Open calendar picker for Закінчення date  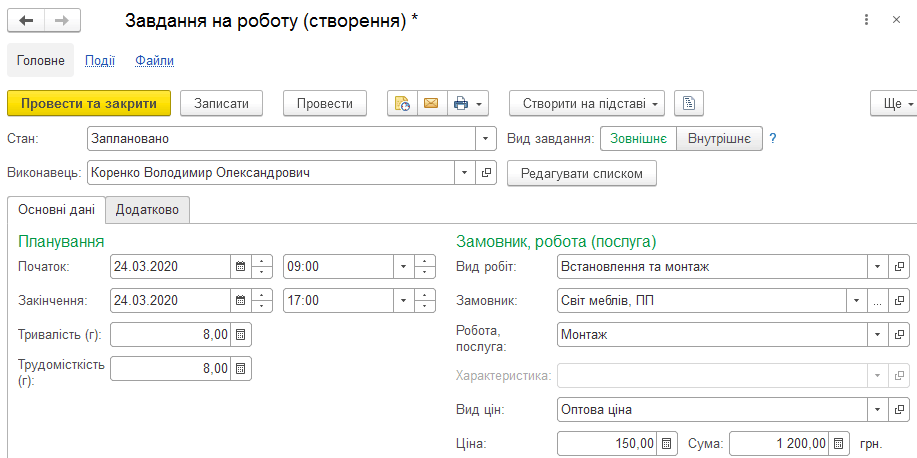coord(240,301)
